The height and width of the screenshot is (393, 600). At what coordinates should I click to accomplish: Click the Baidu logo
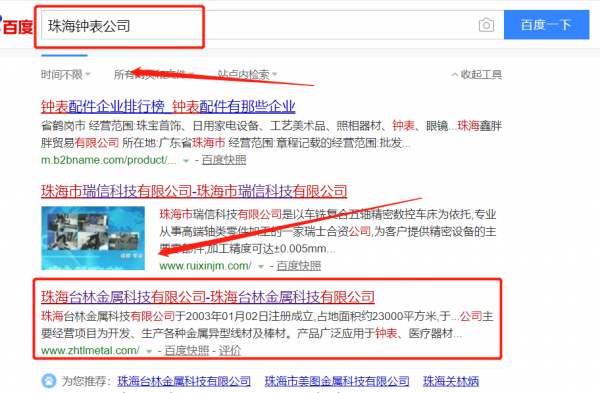16,26
